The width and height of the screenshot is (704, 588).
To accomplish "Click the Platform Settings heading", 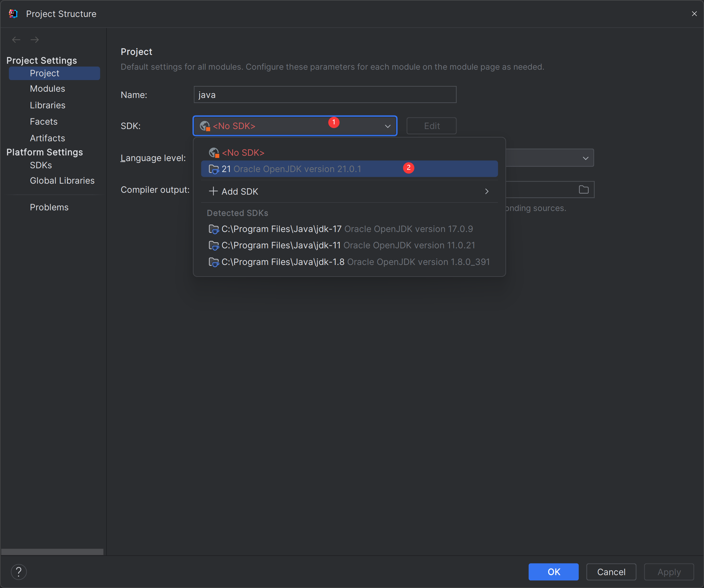I will [x=45, y=153].
